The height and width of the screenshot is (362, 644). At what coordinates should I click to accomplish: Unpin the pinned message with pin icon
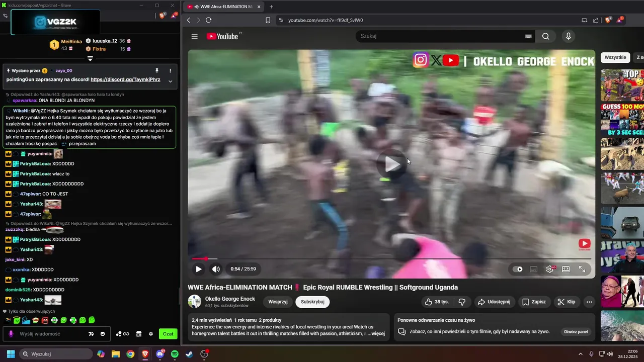click(157, 70)
